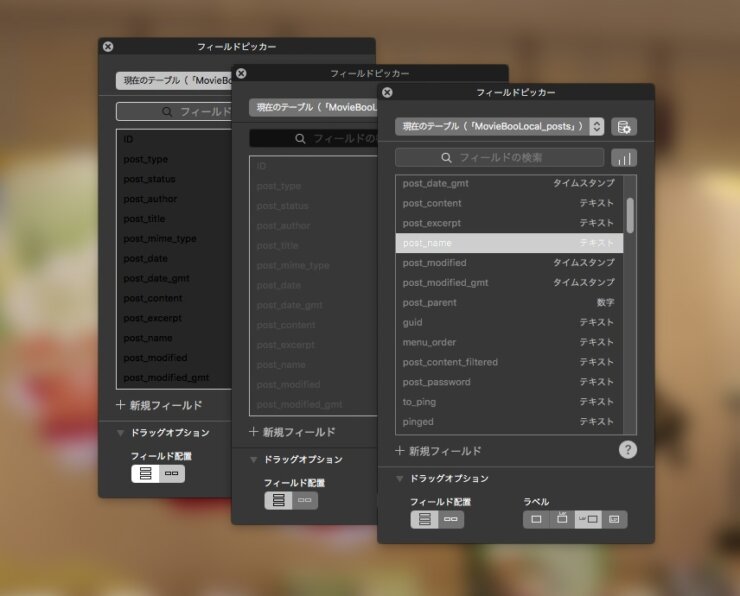740x596 pixels.
Task: Click the sort fields bar-chart icon
Action: click(623, 158)
